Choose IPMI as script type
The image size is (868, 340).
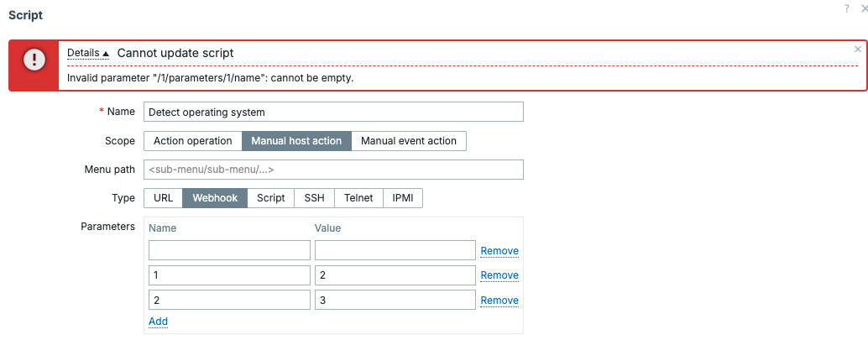[403, 198]
